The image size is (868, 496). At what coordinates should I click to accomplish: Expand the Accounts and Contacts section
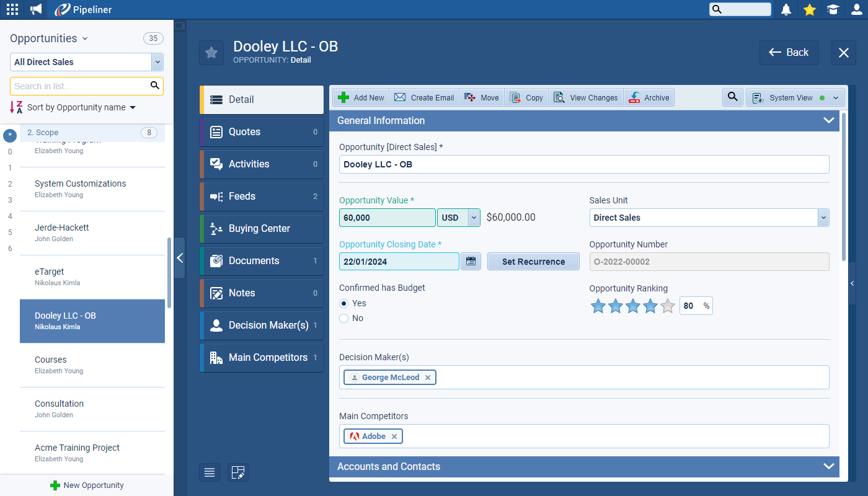(828, 466)
